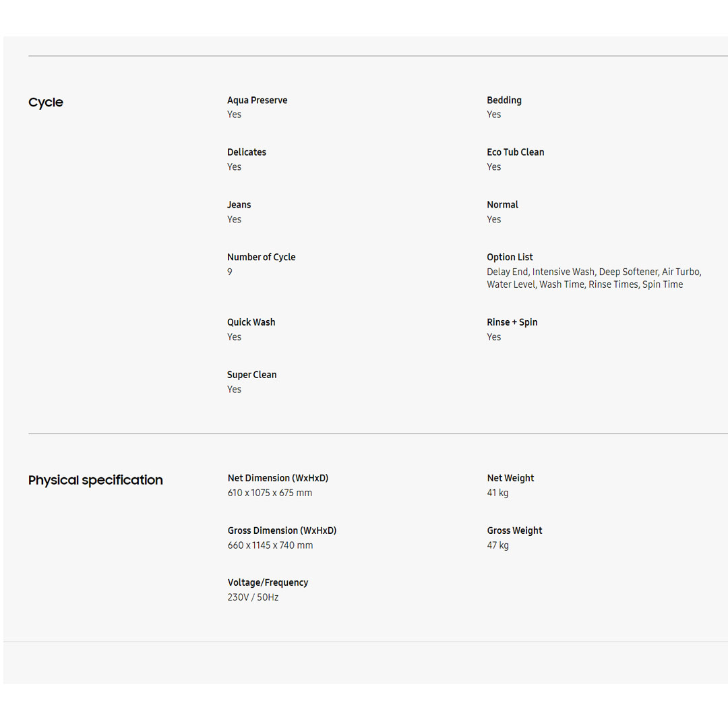This screenshot has width=728, height=728.
Task: Click the Cycle section heading
Action: pos(46,102)
